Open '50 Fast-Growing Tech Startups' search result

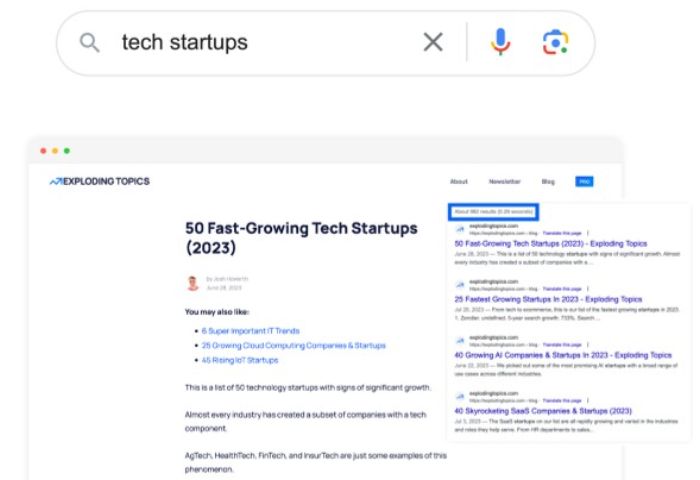pyautogui.click(x=550, y=243)
